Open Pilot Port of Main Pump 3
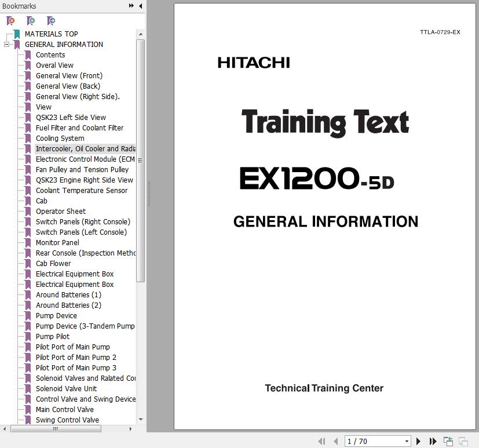Image resolution: width=479 pixels, height=448 pixels. tap(76, 367)
